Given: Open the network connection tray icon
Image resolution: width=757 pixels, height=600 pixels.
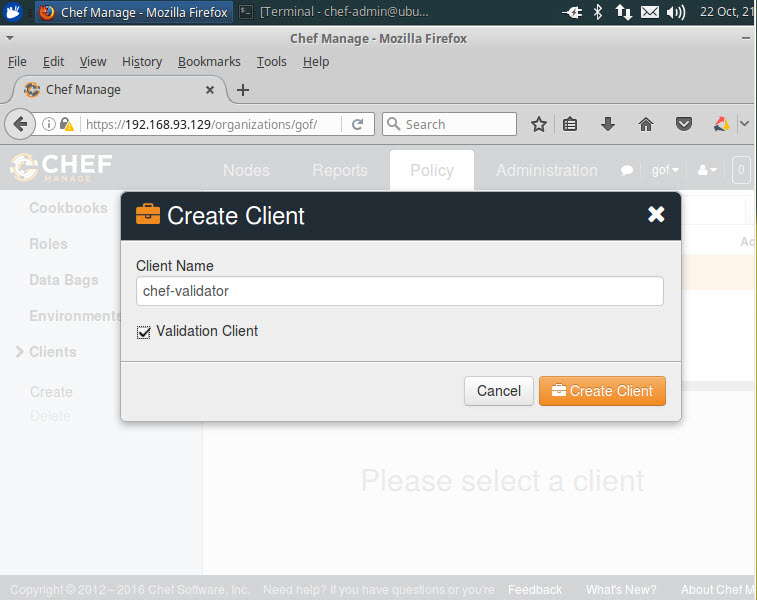Looking at the screenshot, I should click(x=623, y=12).
